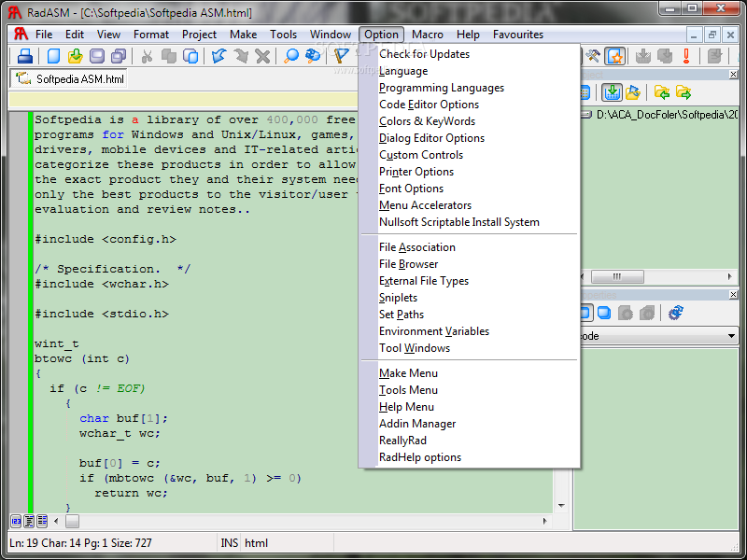
Task: Click the Save All toolbar icon
Action: (119, 56)
